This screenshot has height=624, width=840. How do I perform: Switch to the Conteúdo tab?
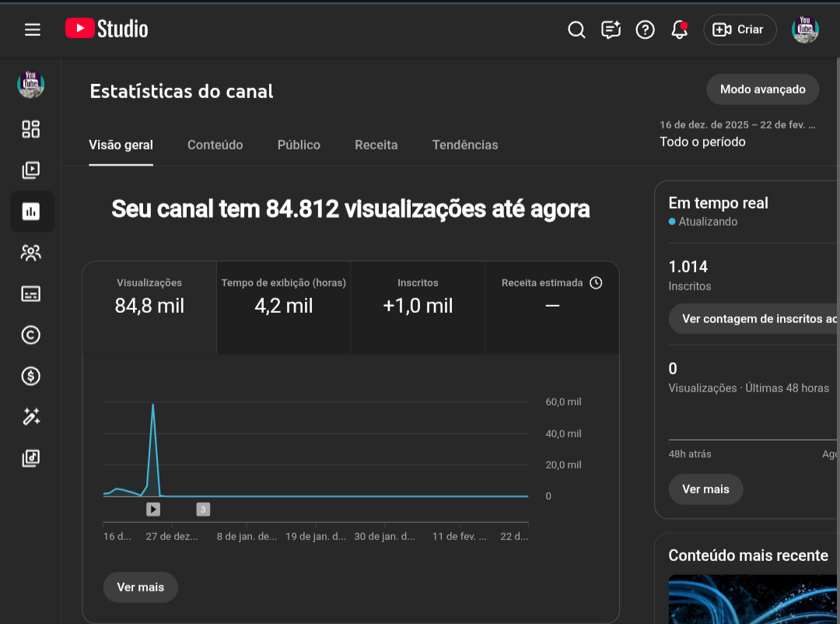tap(215, 145)
